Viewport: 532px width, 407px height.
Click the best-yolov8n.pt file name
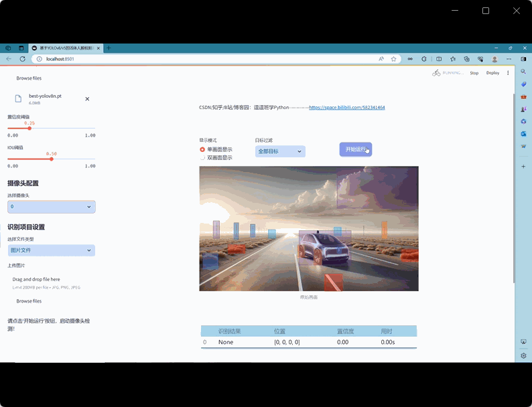tap(45, 96)
